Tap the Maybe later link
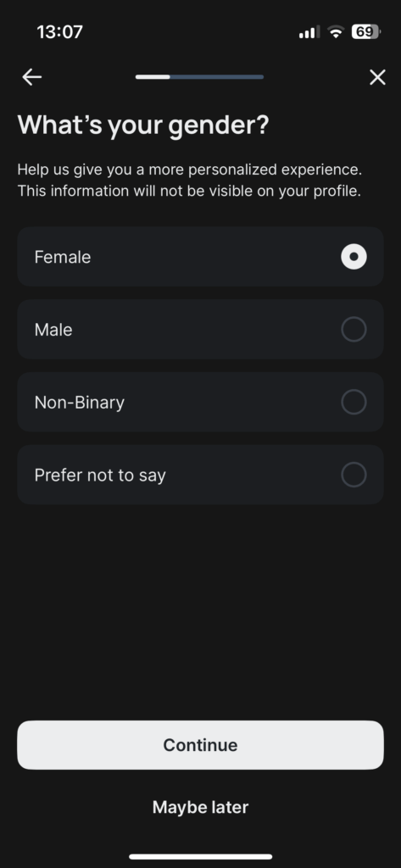This screenshot has width=401, height=868. [200, 807]
